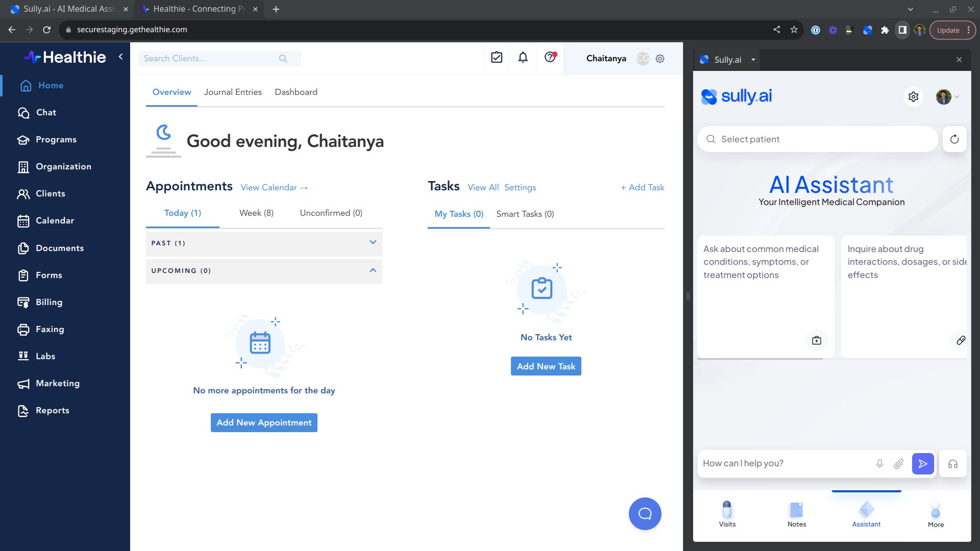
Task: Collapse the UPCOMING (0) section
Action: click(373, 270)
